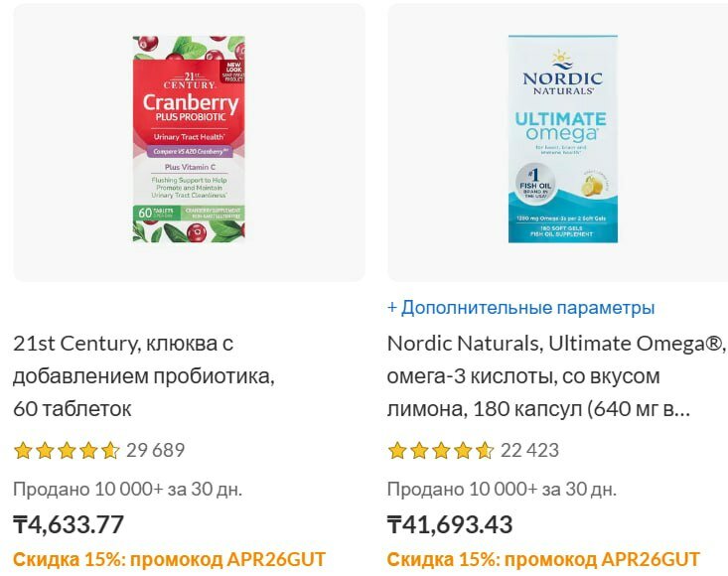
Task: Open 21st Century клюква product title link
Action: (x=143, y=376)
